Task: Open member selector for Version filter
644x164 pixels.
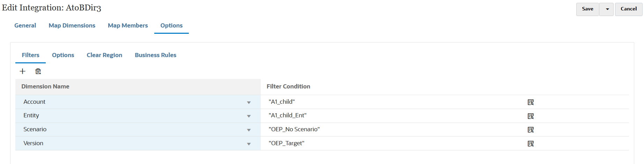Action: tap(531, 143)
